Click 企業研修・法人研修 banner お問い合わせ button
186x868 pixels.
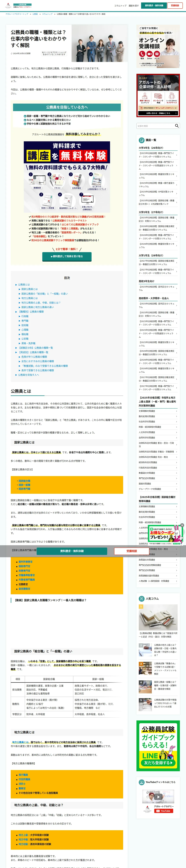click(158, 113)
